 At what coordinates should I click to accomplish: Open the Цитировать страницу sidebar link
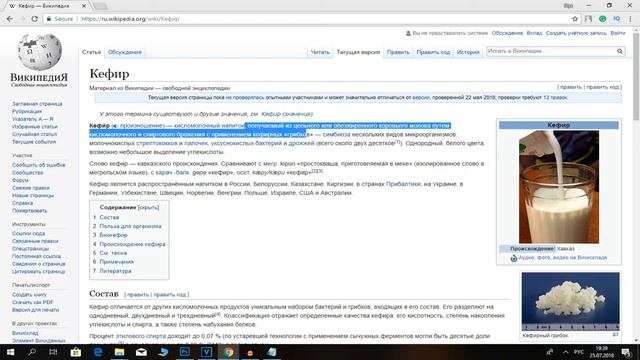click(38, 272)
